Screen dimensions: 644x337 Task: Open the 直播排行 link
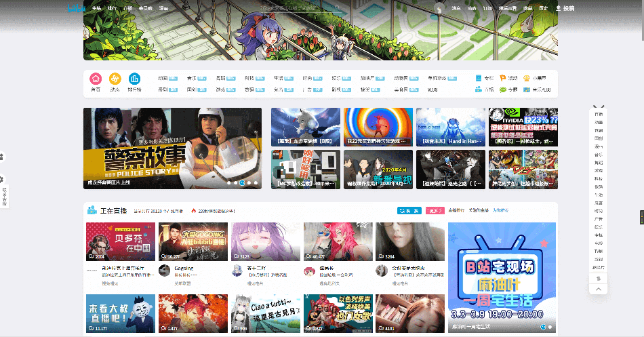coord(456,210)
